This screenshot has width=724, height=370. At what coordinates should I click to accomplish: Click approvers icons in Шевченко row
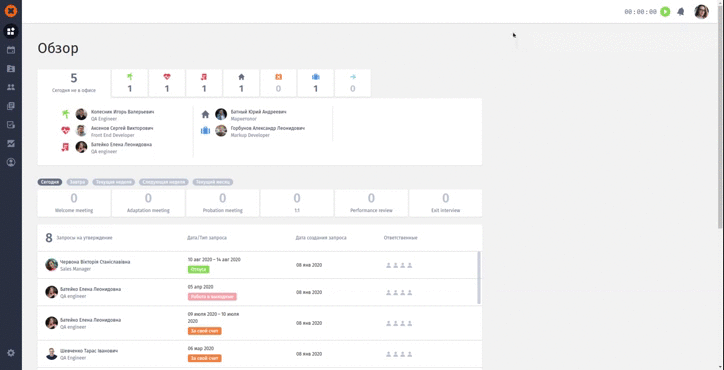pos(399,354)
